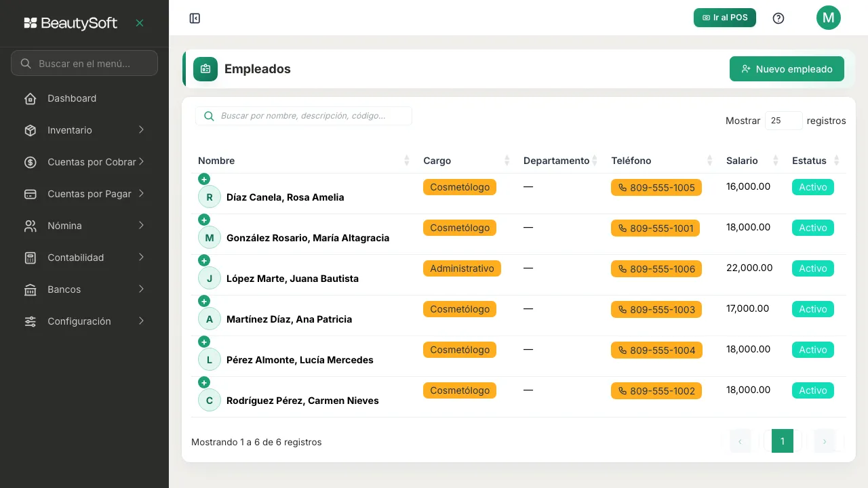Click the Bancos building icon
The height and width of the screenshot is (488, 868).
click(x=31, y=289)
